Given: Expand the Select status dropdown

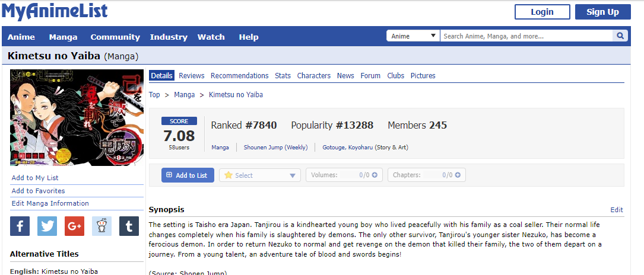Looking at the screenshot, I should [x=260, y=175].
